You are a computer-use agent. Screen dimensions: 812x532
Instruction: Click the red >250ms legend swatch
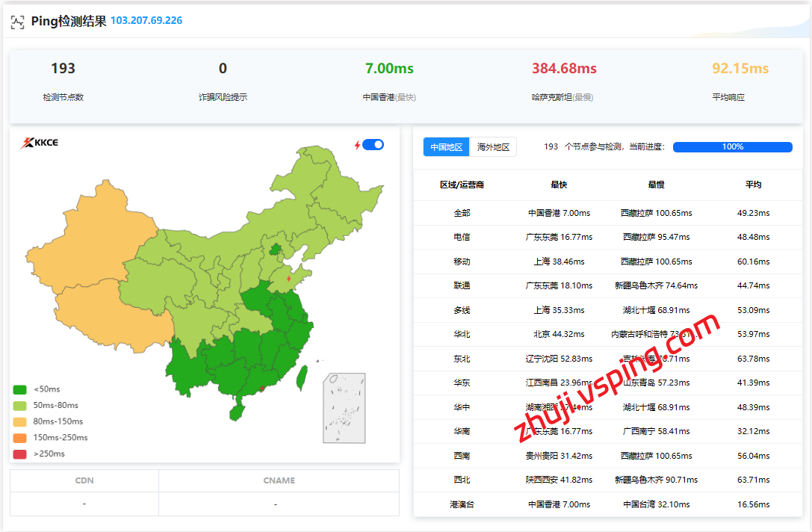tap(20, 454)
